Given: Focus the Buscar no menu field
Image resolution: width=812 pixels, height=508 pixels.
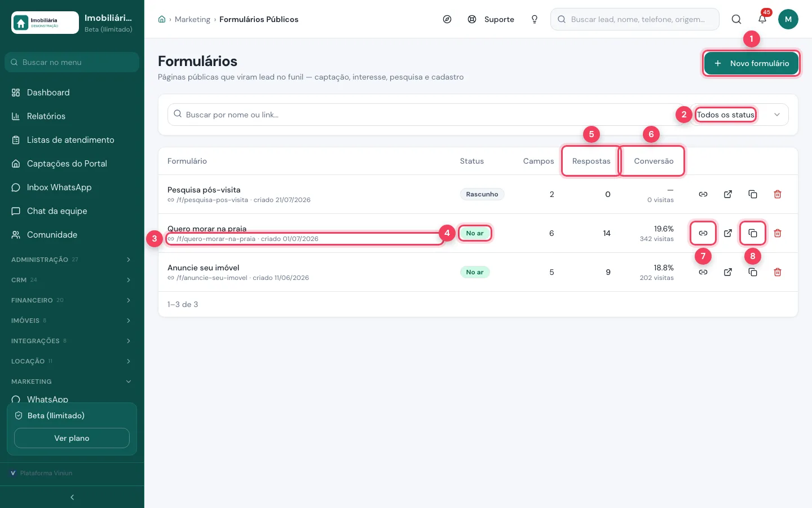Looking at the screenshot, I should pos(72,62).
